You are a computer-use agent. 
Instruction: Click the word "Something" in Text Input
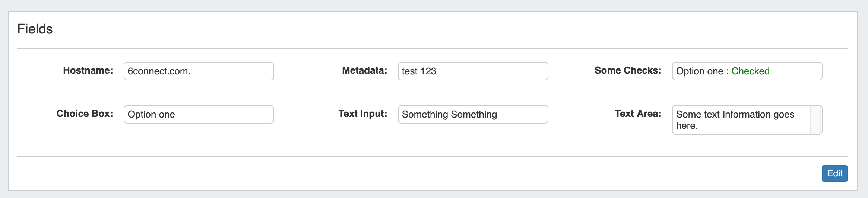tap(425, 114)
